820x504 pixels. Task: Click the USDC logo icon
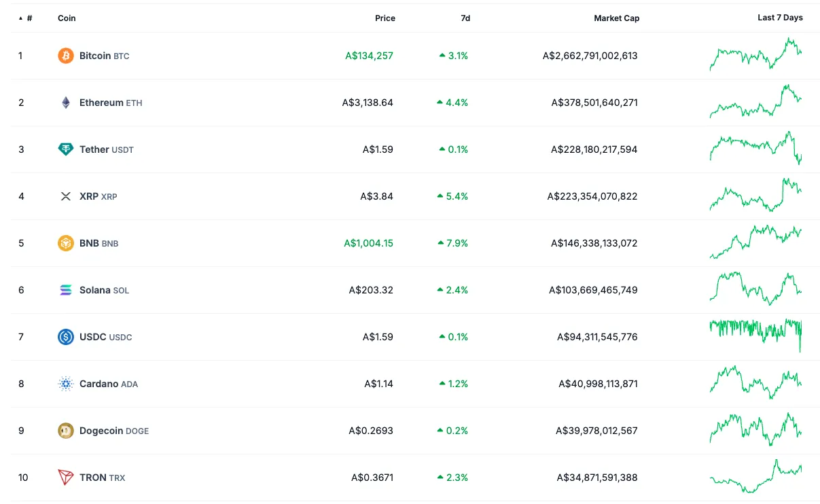coord(66,337)
